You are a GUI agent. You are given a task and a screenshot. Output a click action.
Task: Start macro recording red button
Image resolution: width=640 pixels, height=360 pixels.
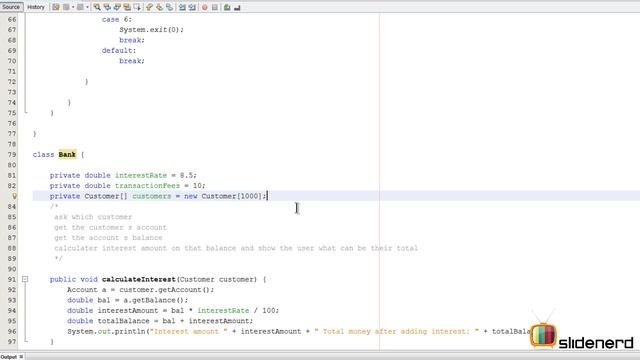(x=204, y=7)
